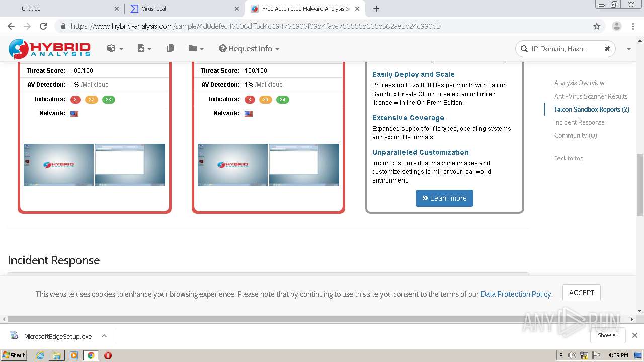Close the downloads bar
This screenshot has height=362, width=644.
click(x=634, y=335)
